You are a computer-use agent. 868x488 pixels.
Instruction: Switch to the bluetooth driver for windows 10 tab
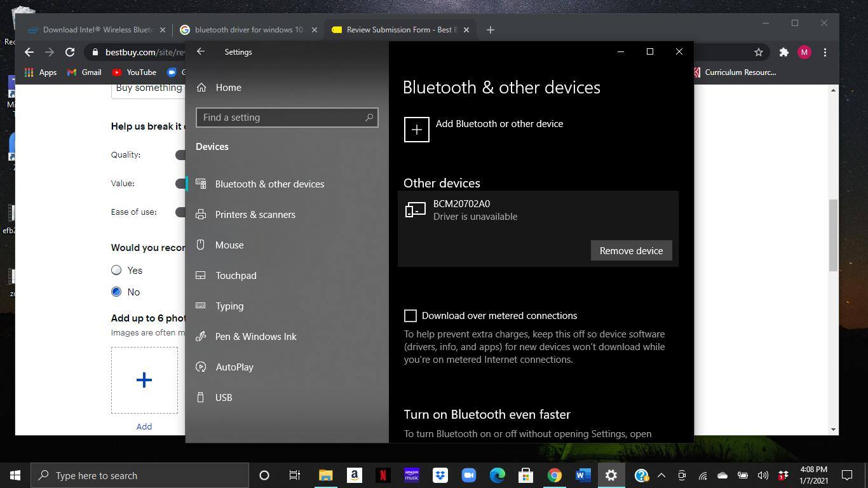point(248,30)
